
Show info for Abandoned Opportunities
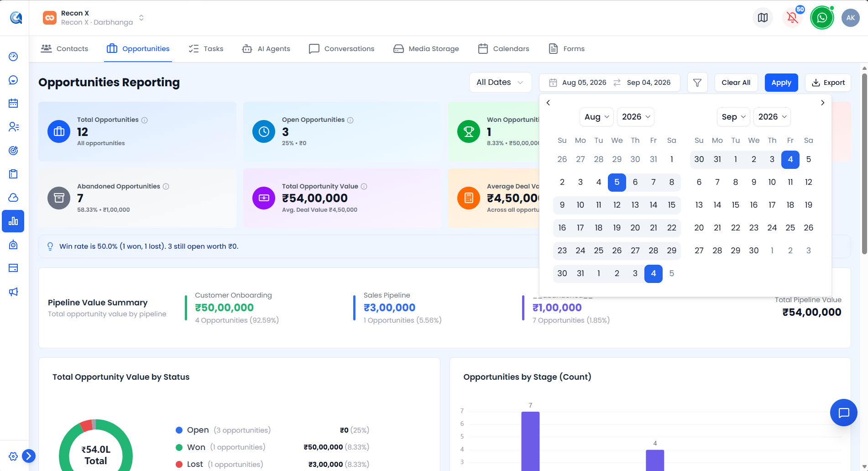click(166, 186)
